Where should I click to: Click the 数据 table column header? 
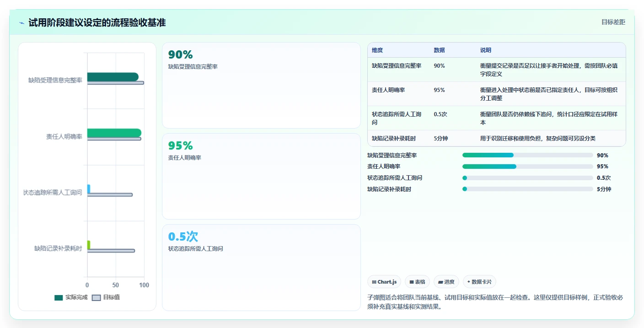pyautogui.click(x=439, y=50)
